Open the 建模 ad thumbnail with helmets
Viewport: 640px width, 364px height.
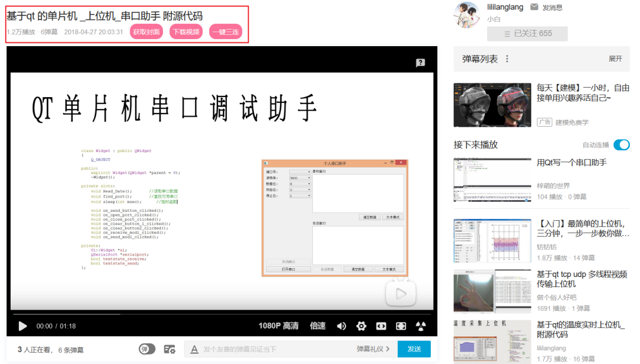pos(492,105)
